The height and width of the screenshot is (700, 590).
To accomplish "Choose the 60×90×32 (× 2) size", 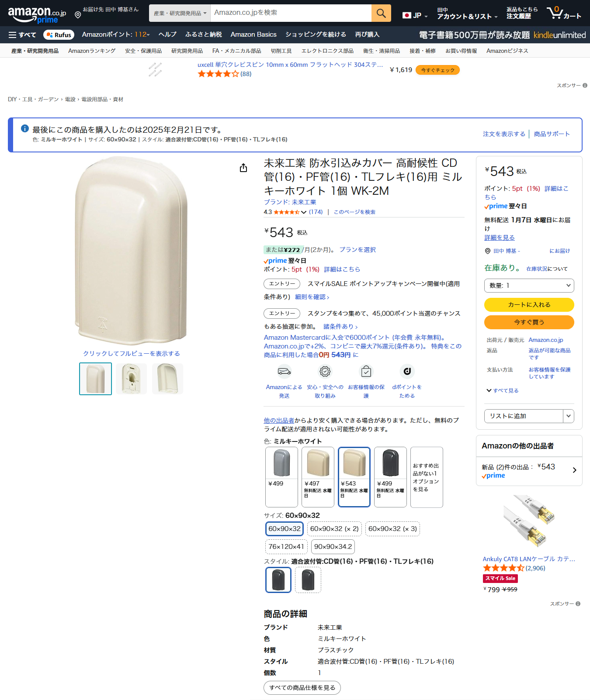I will tap(334, 529).
